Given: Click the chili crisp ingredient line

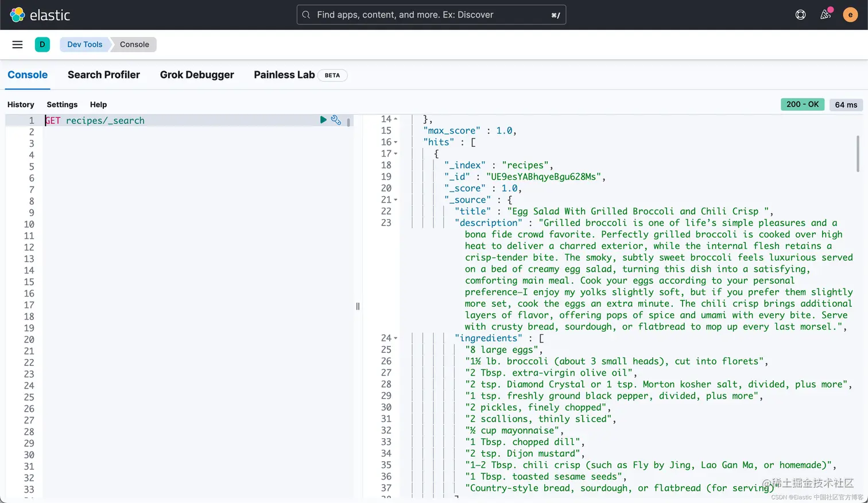Looking at the screenshot, I should coord(650,465).
